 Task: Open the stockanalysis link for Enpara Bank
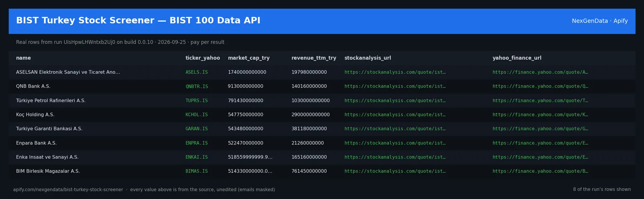(395, 143)
